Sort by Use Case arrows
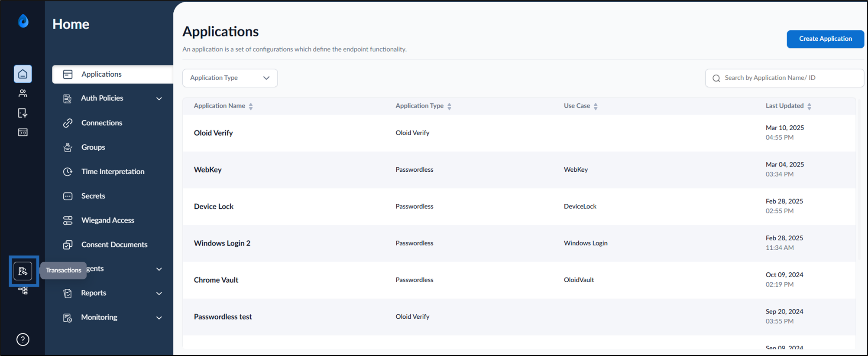 tap(596, 106)
